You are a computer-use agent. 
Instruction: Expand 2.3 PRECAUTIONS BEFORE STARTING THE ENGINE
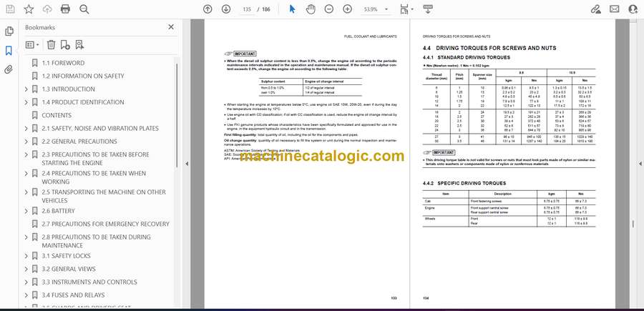pyautogui.click(x=26, y=154)
